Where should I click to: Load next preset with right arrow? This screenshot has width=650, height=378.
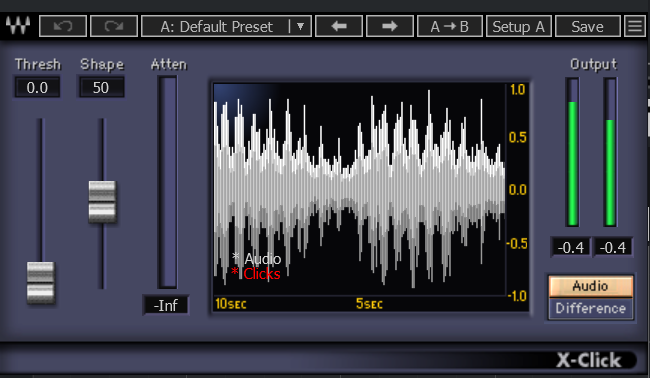tap(390, 27)
